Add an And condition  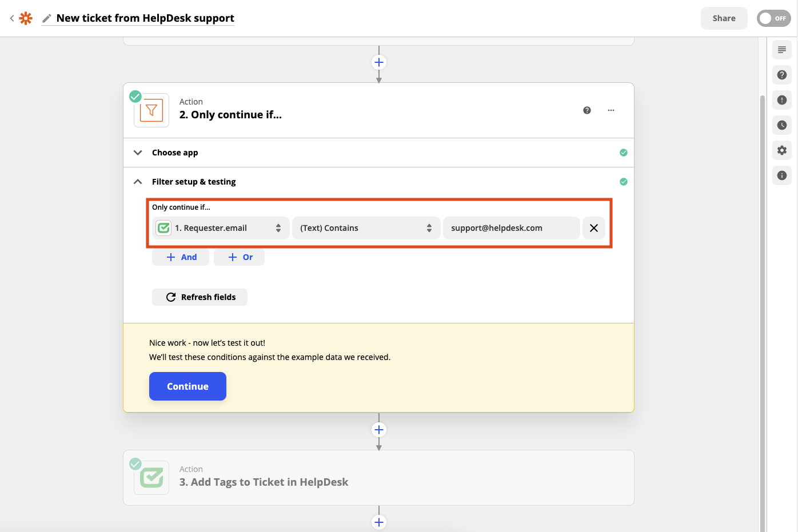[x=181, y=257]
